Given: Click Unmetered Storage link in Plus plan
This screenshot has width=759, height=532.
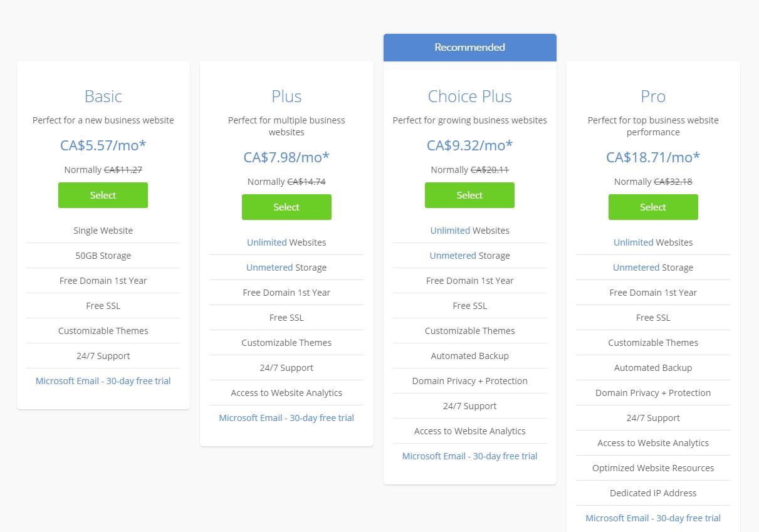Looking at the screenshot, I should [270, 267].
